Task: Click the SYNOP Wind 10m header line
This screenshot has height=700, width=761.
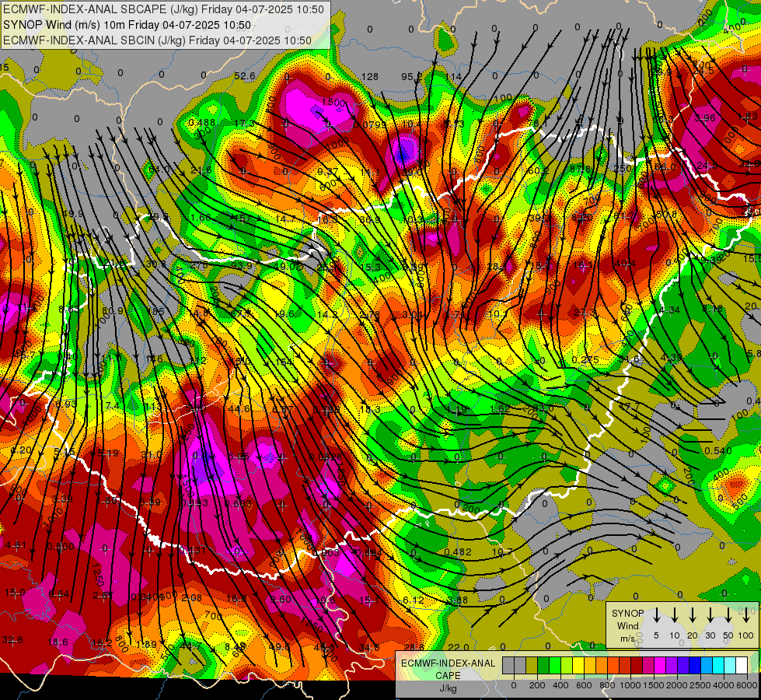Action: coord(127,25)
